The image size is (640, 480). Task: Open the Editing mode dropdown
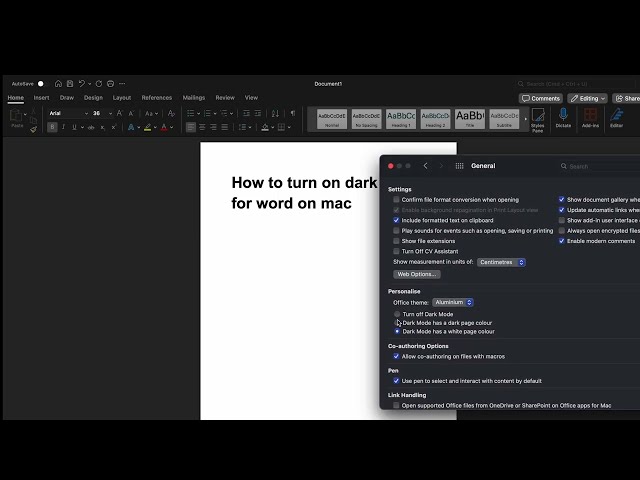click(587, 98)
